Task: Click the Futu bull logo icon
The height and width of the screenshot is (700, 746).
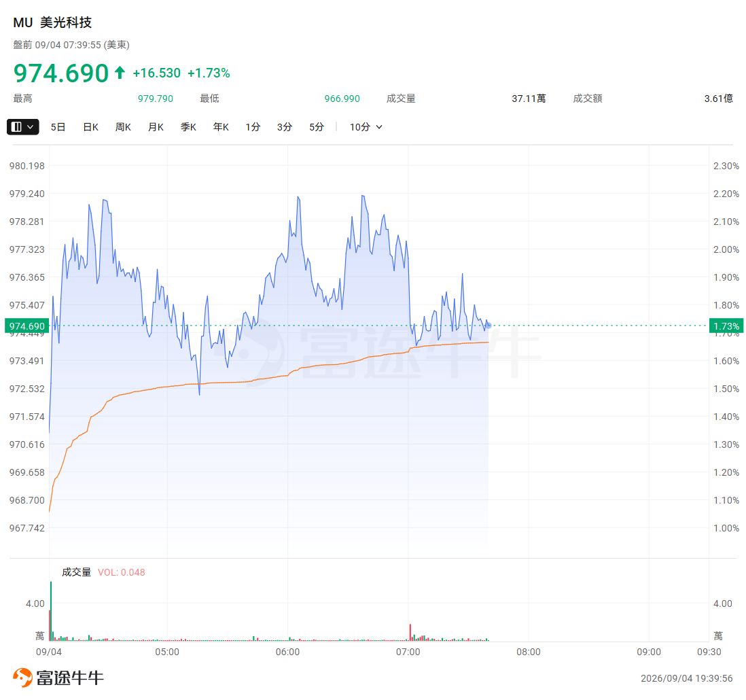Action: point(22,677)
